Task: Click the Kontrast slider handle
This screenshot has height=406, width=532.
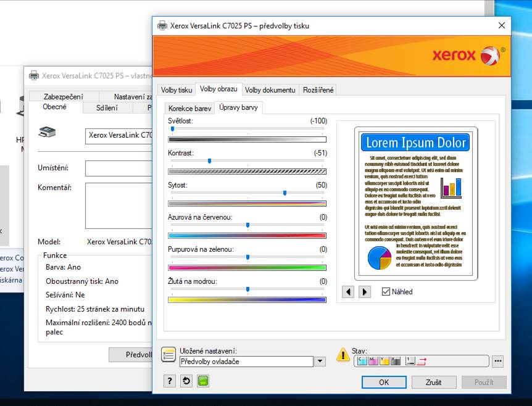Action: pos(209,160)
